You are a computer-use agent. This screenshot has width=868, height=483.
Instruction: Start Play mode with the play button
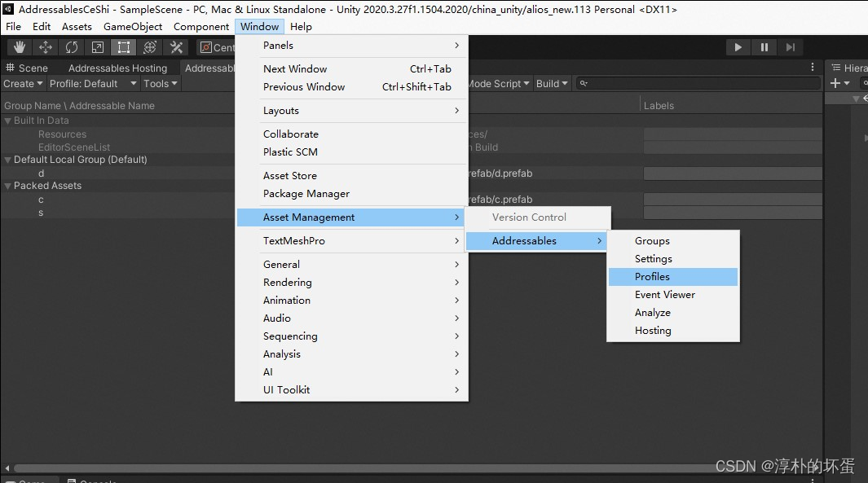tap(738, 47)
